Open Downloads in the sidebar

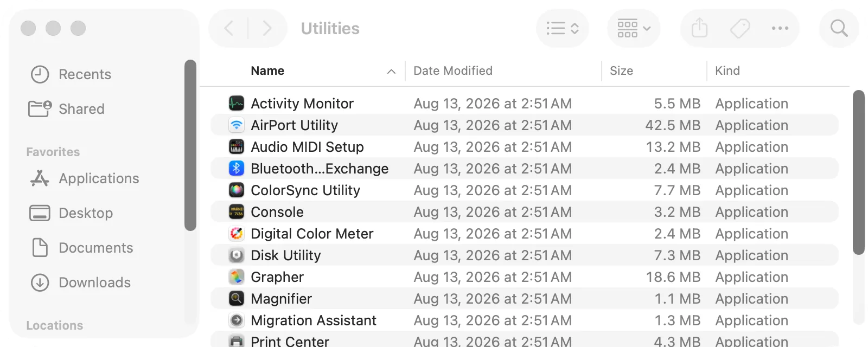94,282
